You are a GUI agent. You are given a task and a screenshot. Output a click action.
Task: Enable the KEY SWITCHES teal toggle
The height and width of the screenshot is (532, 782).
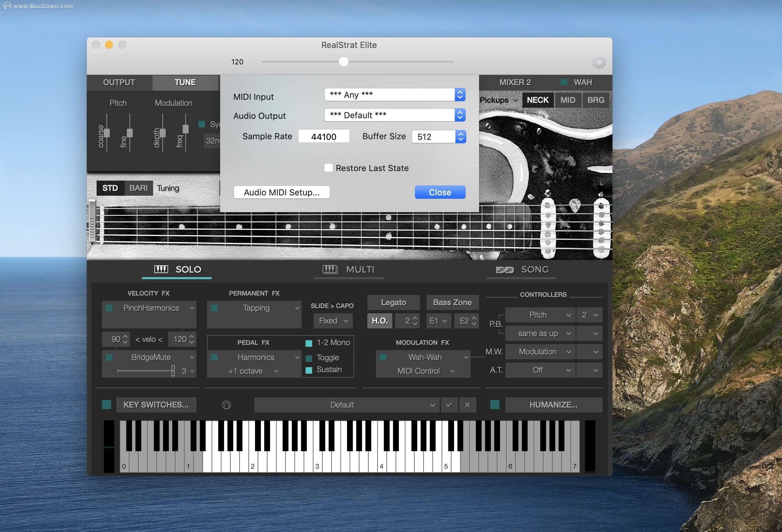click(107, 405)
